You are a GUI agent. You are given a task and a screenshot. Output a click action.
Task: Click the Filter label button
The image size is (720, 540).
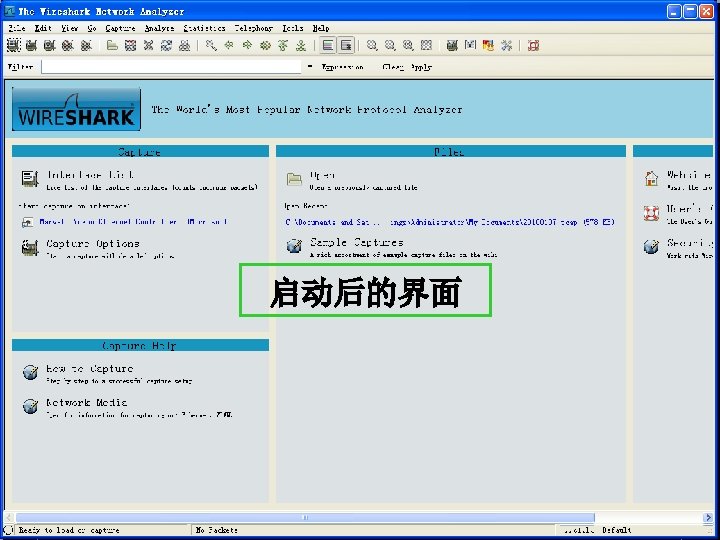click(x=21, y=67)
